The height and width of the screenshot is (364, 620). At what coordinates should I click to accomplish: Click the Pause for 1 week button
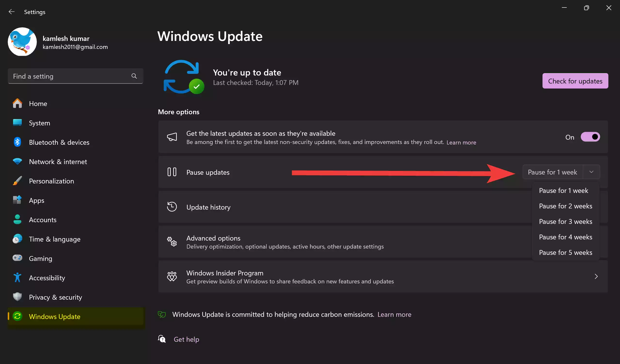tap(553, 172)
